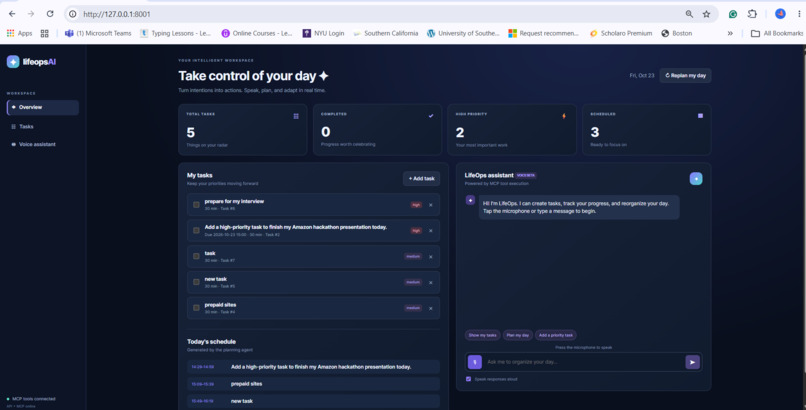The image size is (806, 410).
Task: Select 'new task' in Today's schedule
Action: point(314,401)
